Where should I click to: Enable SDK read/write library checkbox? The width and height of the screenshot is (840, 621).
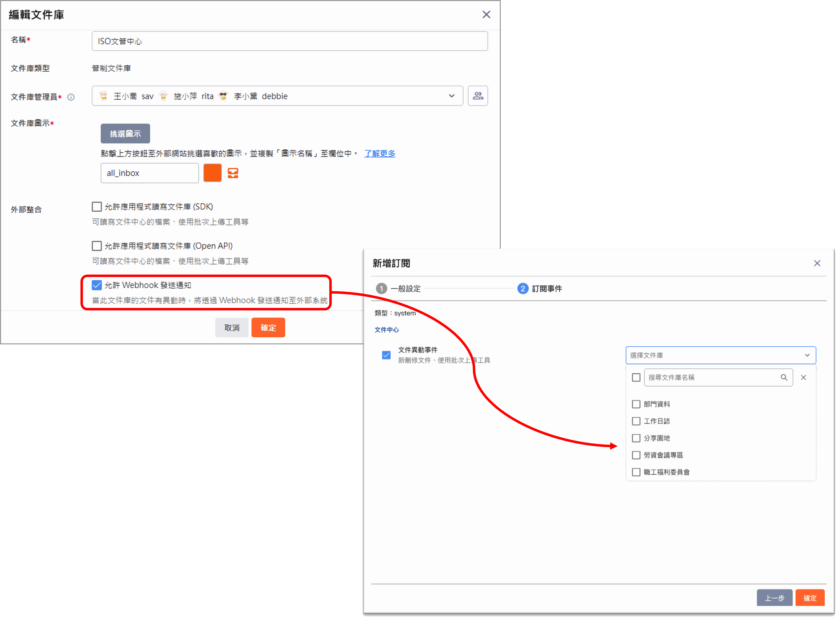coord(97,207)
